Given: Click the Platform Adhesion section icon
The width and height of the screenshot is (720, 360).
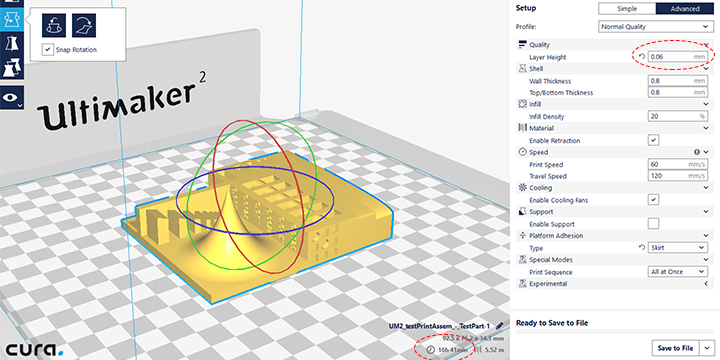Looking at the screenshot, I should [522, 236].
